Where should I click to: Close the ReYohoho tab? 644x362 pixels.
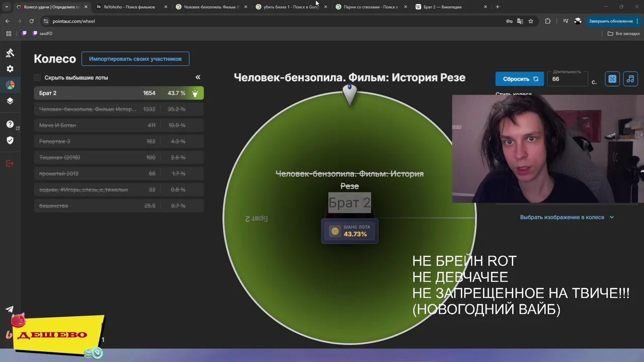(x=166, y=7)
